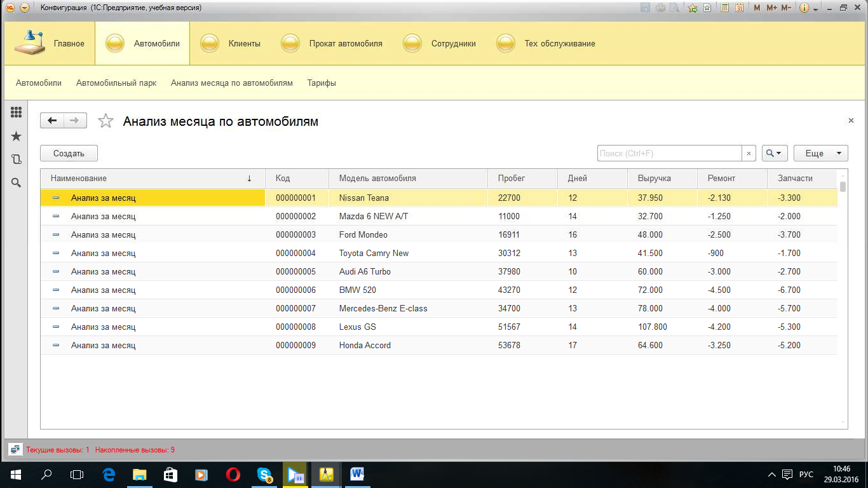
Task: Open the functions menu grid icon in sidebar
Action: 17,112
